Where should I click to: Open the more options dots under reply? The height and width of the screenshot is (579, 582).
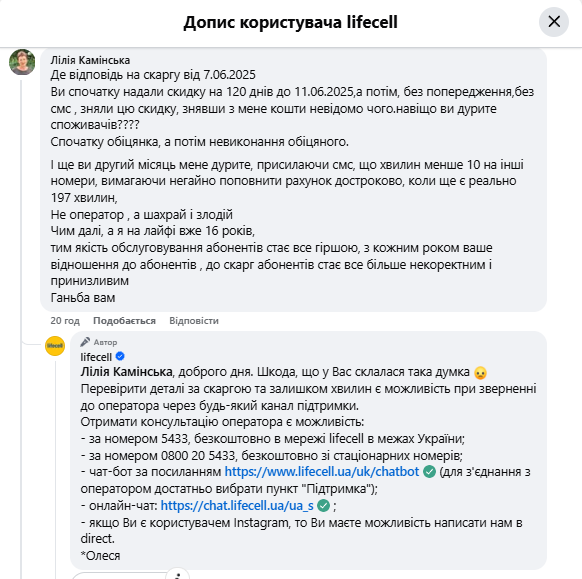coord(178,575)
